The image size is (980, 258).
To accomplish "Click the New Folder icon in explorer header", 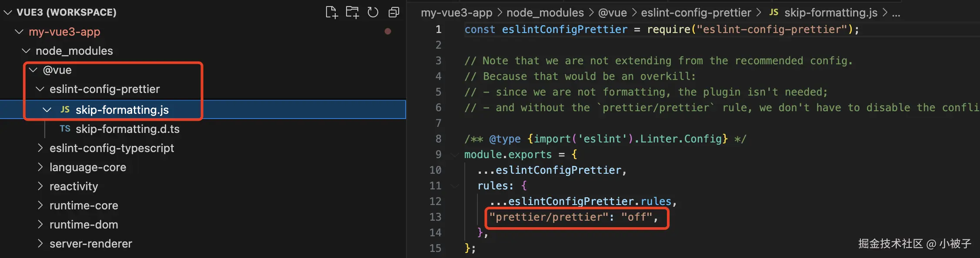I will tap(352, 12).
